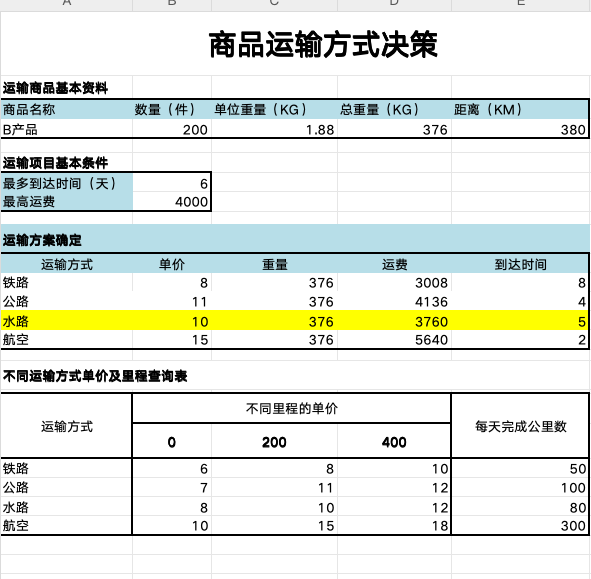Click railway freight cell showing 3008
This screenshot has height=579, width=591.
394,282
